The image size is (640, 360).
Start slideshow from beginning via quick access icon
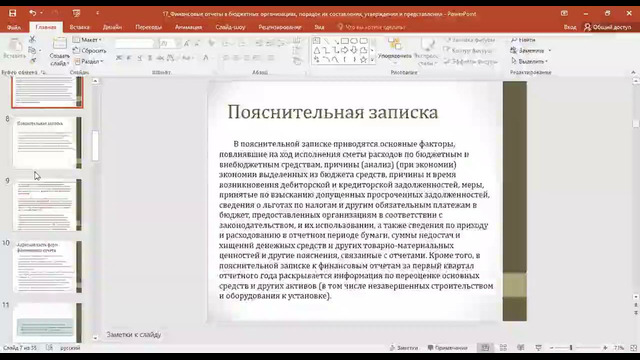pos(76,13)
